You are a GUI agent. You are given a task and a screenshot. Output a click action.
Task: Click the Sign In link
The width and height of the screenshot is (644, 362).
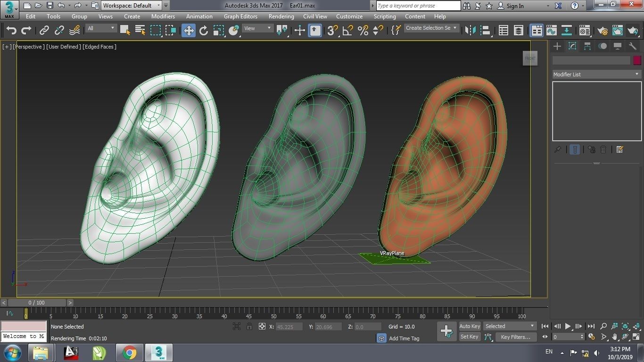pos(515,6)
